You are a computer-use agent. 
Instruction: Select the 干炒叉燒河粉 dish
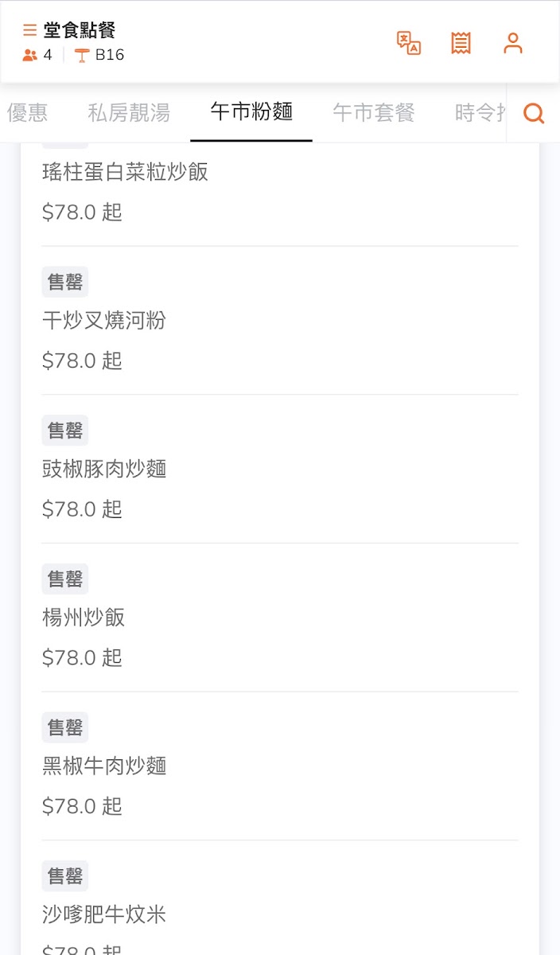104,321
